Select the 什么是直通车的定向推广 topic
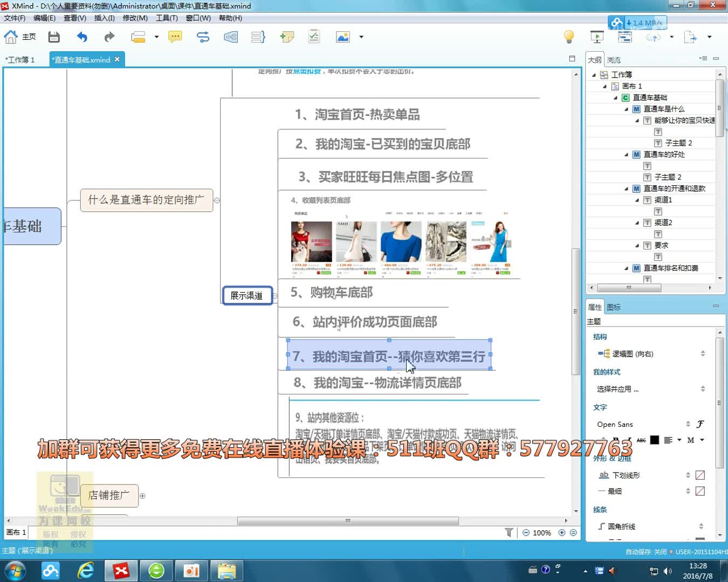This screenshot has height=582, width=728. click(146, 200)
